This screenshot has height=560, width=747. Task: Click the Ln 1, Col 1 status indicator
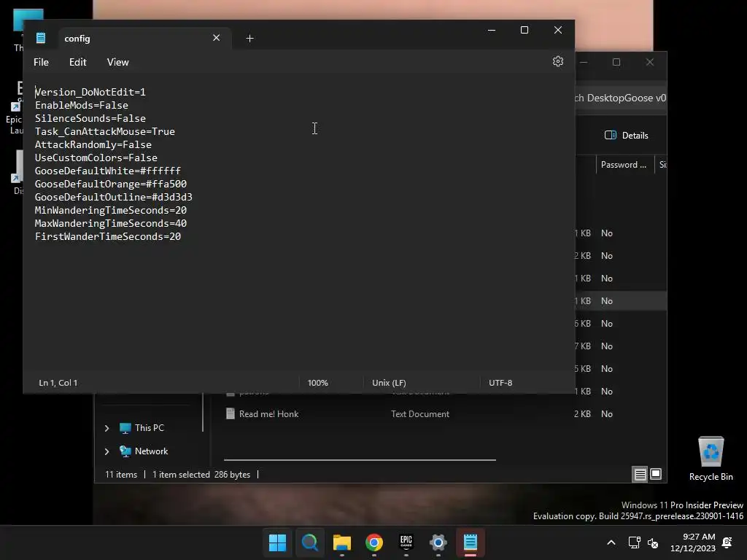pyautogui.click(x=58, y=383)
